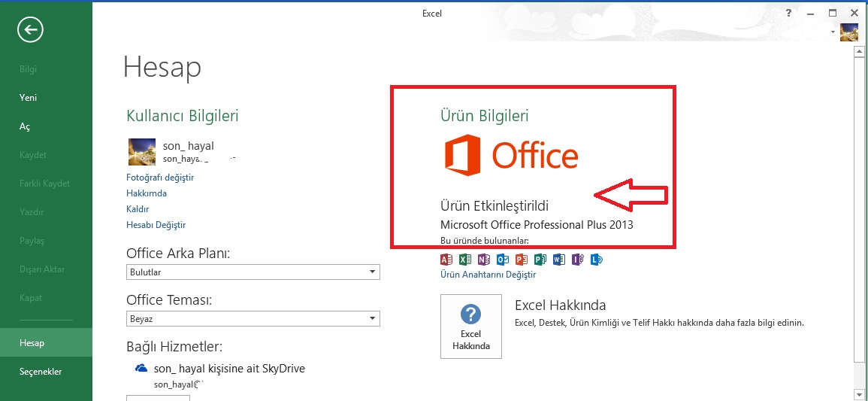This screenshot has width=868, height=401.
Task: Click the 'Kullanıcı Bilgileri' heading
Action: pyautogui.click(x=182, y=116)
